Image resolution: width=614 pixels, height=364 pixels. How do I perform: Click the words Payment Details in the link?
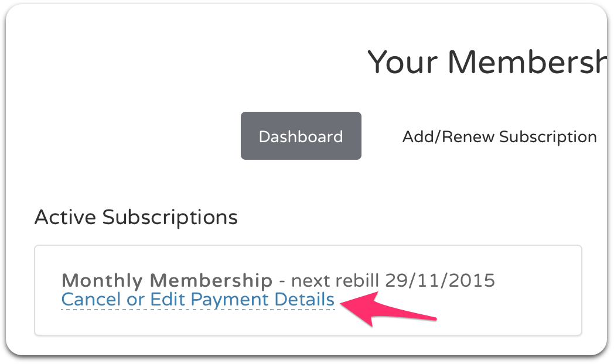click(263, 300)
